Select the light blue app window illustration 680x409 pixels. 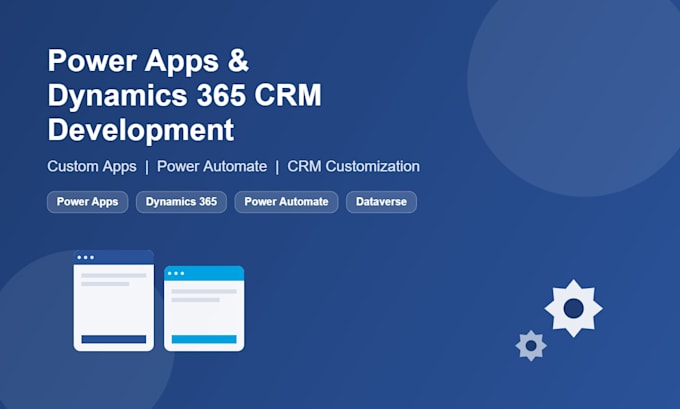204,308
